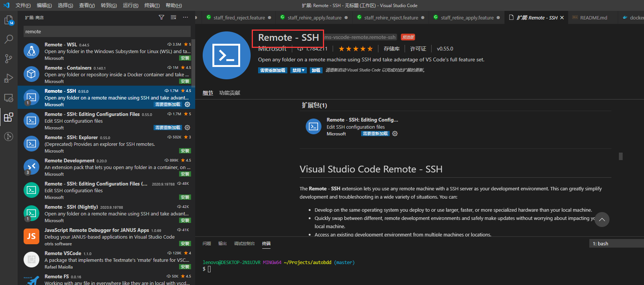Click the gear on Remote - SSH: Editing Configuration Files 0.55.0 row
644x285 pixels.
click(187, 128)
